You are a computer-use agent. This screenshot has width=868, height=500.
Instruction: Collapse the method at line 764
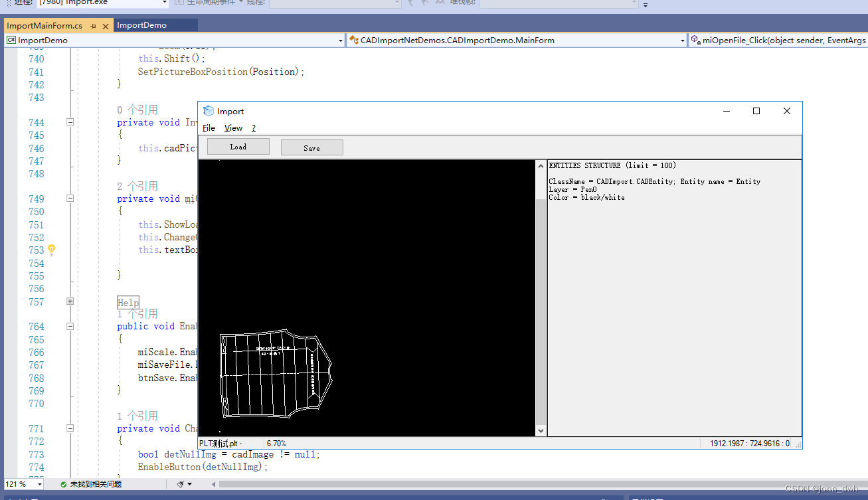click(70, 326)
